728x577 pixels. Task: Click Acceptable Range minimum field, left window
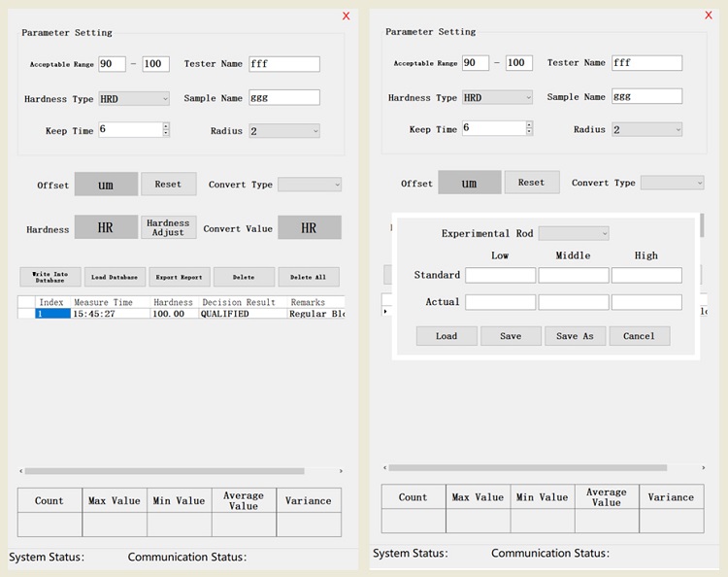112,64
